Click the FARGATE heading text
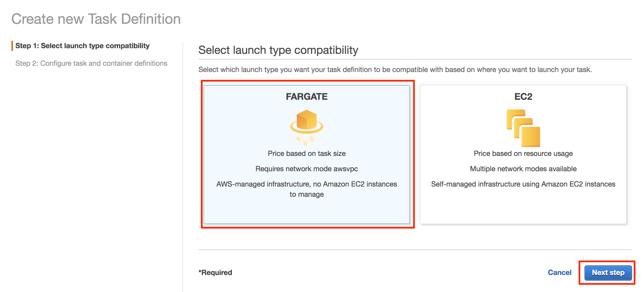Image resolution: width=644 pixels, height=292 pixels. pos(307,97)
